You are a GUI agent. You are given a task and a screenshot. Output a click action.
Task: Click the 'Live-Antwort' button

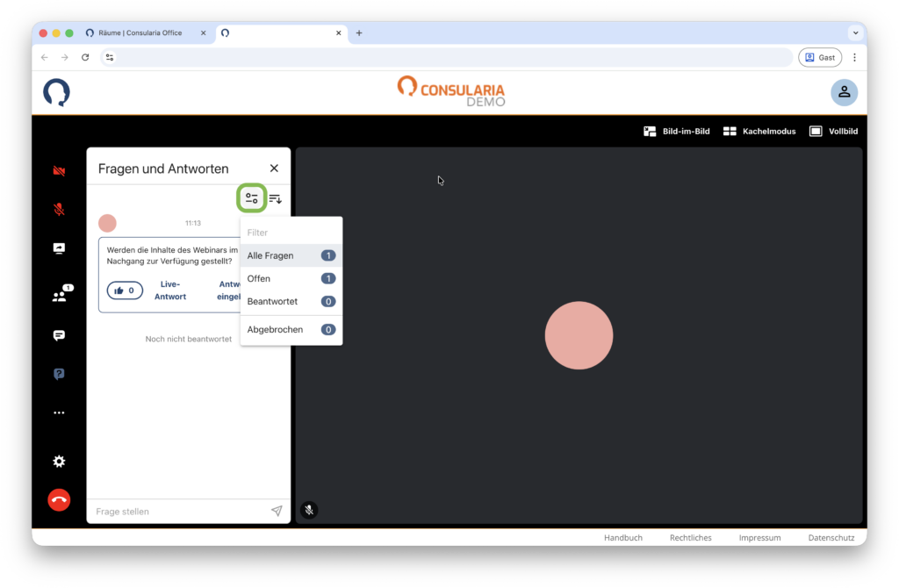170,290
